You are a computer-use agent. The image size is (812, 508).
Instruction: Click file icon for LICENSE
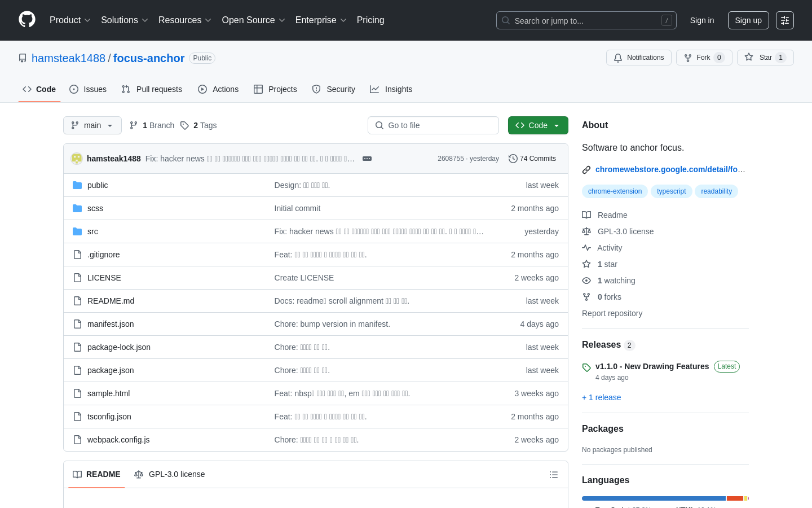click(x=77, y=278)
